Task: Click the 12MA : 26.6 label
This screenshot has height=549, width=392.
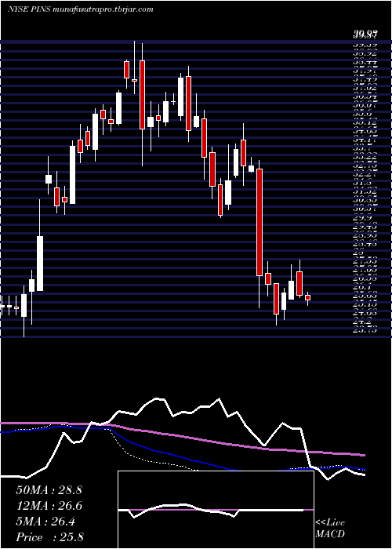Action: click(49, 506)
